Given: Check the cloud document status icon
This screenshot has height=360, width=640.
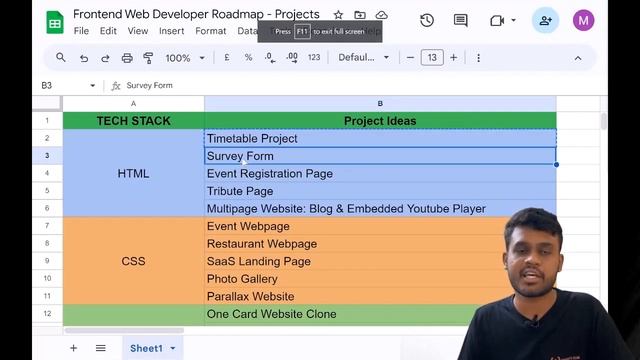Looking at the screenshot, I should [x=381, y=15].
